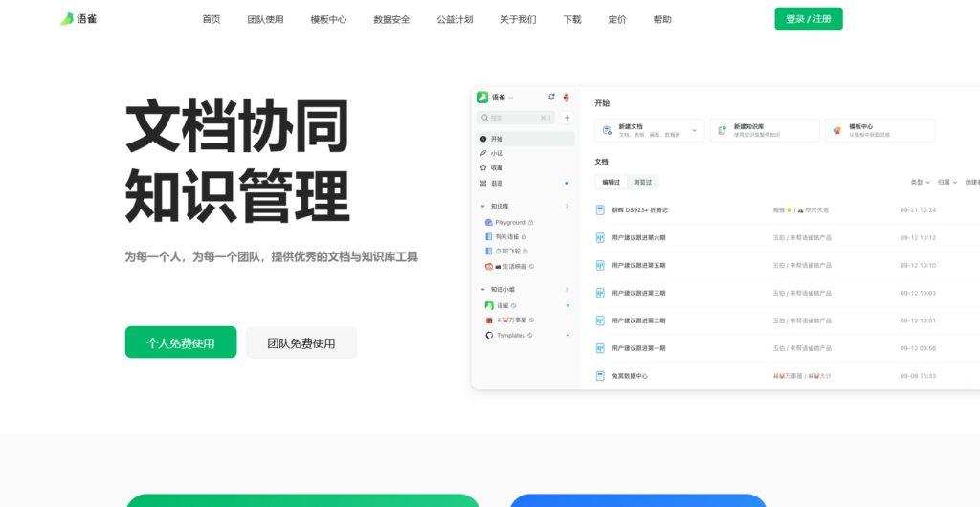Click the timestamp 09-12 10:12
This screenshot has height=507, width=980.
(918, 238)
